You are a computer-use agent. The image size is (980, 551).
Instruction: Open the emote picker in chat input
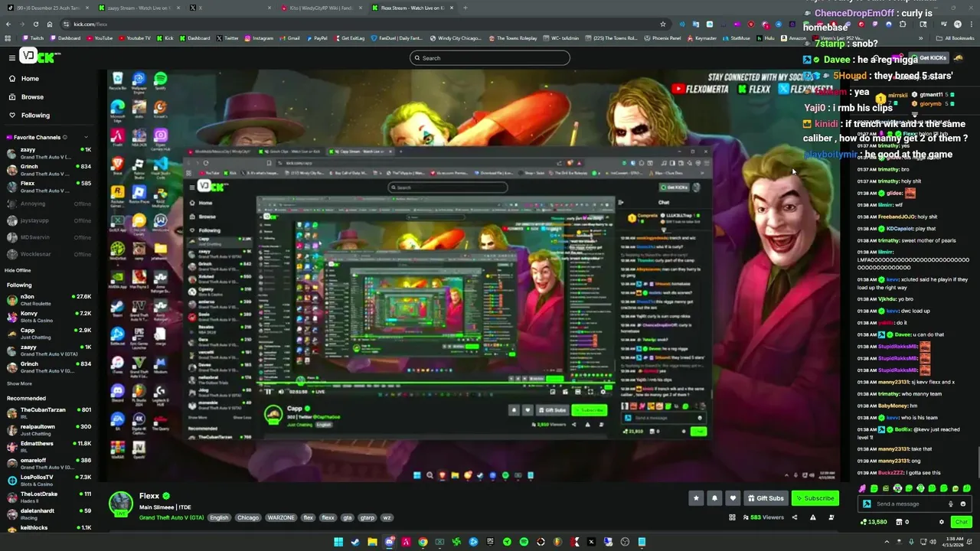coord(963,504)
